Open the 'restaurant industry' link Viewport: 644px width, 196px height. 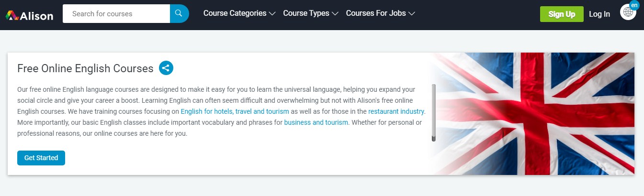click(x=396, y=111)
